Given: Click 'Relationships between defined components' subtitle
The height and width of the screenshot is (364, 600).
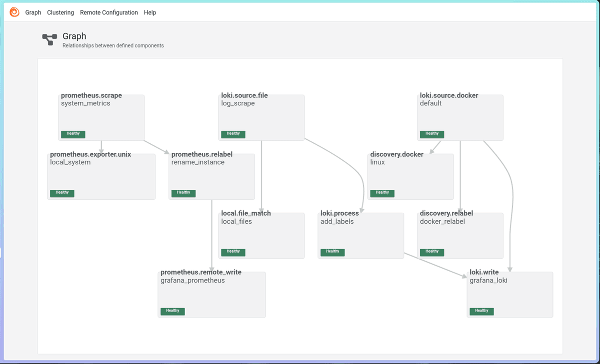Looking at the screenshot, I should (x=113, y=45).
